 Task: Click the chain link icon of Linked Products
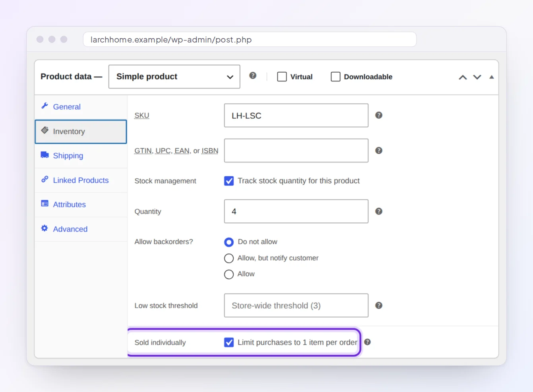[45, 179]
